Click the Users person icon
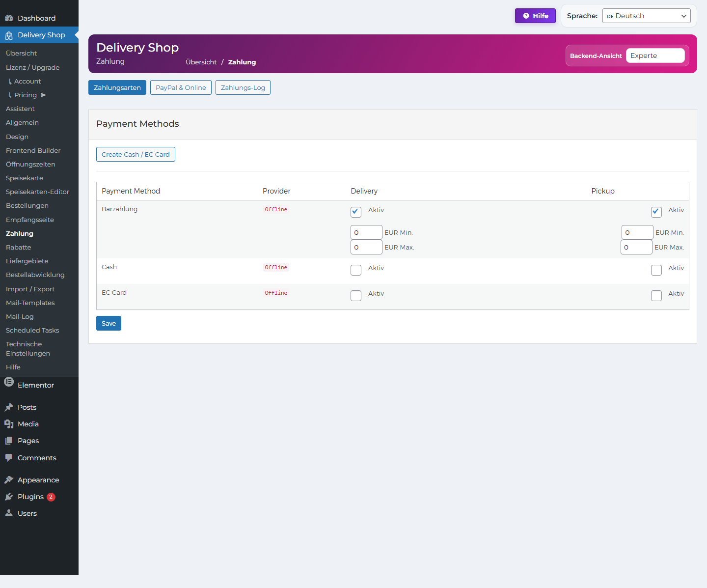707x588 pixels. (9, 513)
